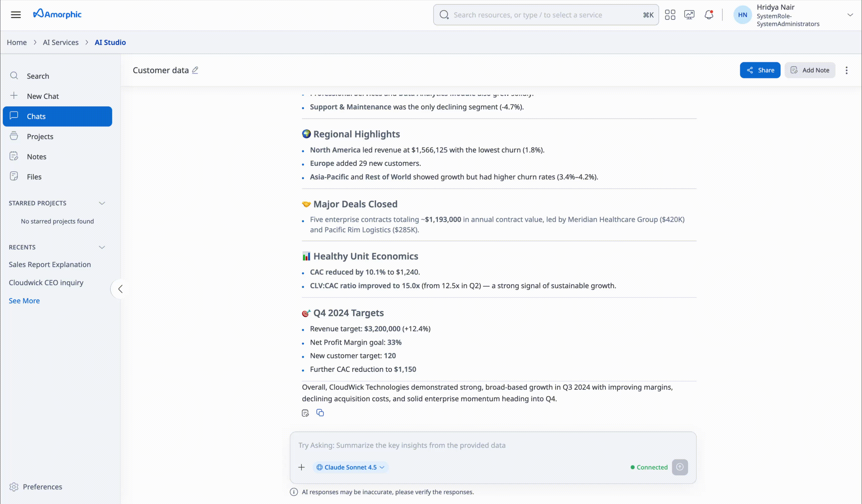This screenshot has height=504, width=862.
Task: Collapse the sidebar with arrow handle
Action: tap(120, 289)
